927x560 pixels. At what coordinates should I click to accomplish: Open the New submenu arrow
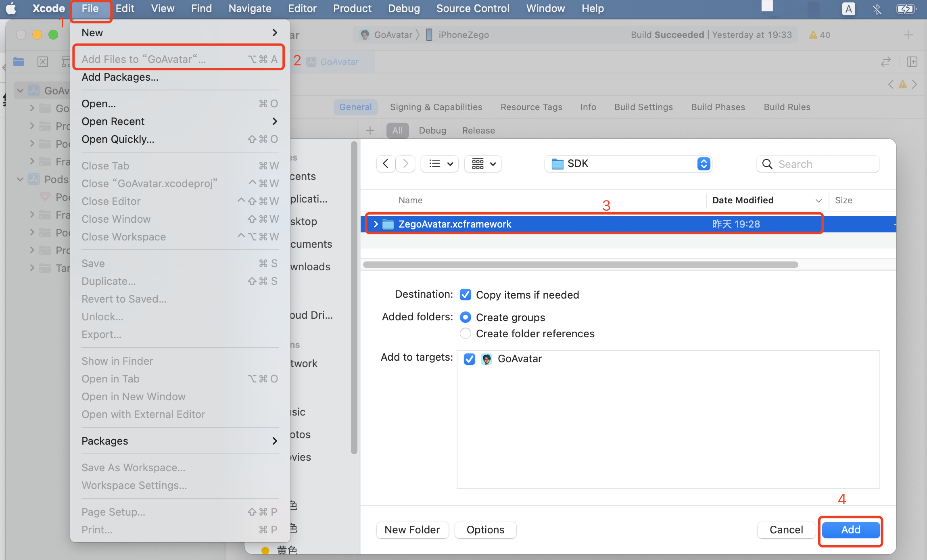[275, 32]
